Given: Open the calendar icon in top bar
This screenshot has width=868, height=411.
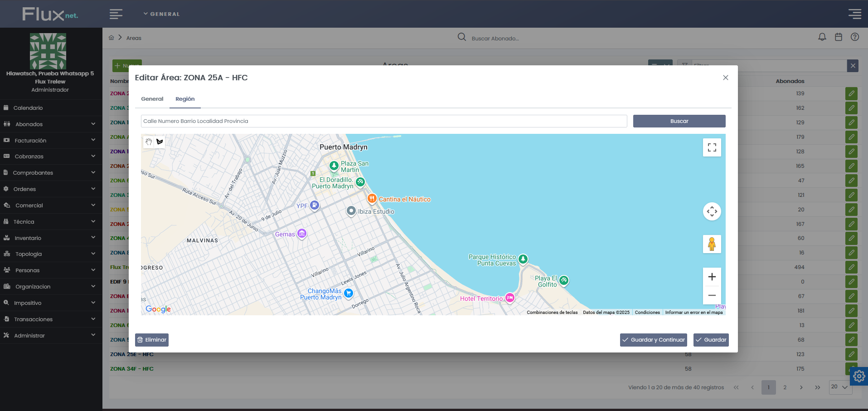Looking at the screenshot, I should click(838, 37).
